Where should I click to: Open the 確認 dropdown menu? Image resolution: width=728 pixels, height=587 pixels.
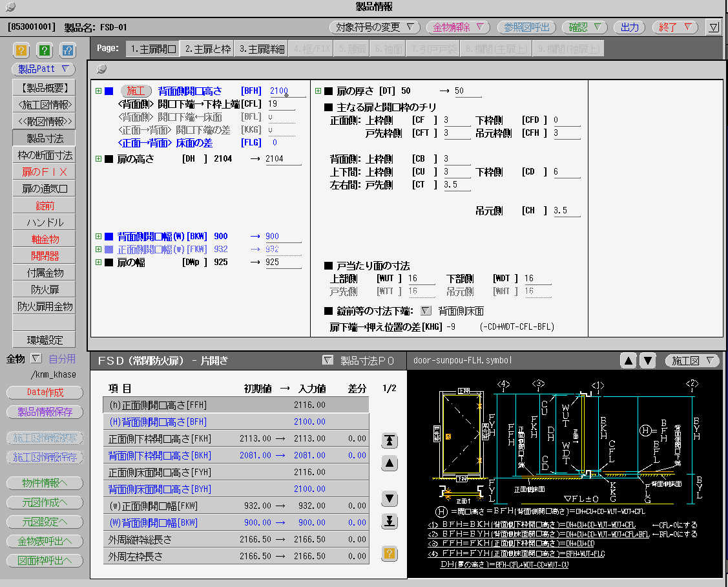coord(585,27)
